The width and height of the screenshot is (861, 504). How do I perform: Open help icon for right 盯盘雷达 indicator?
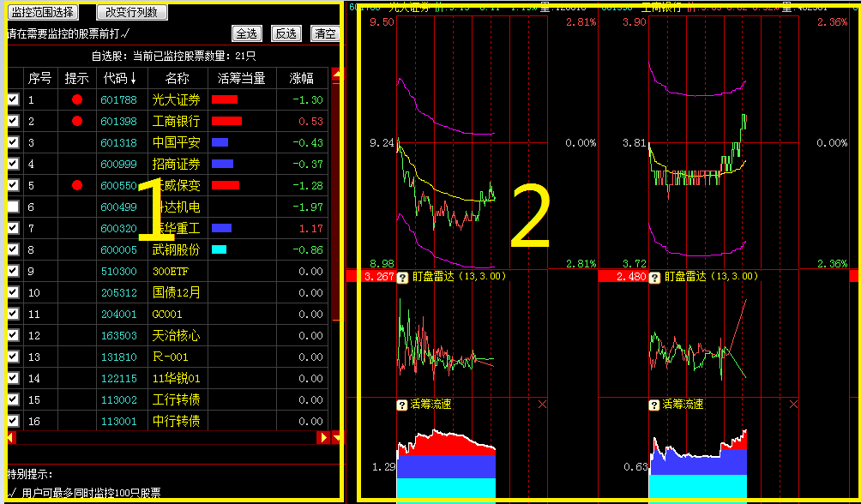657,277
